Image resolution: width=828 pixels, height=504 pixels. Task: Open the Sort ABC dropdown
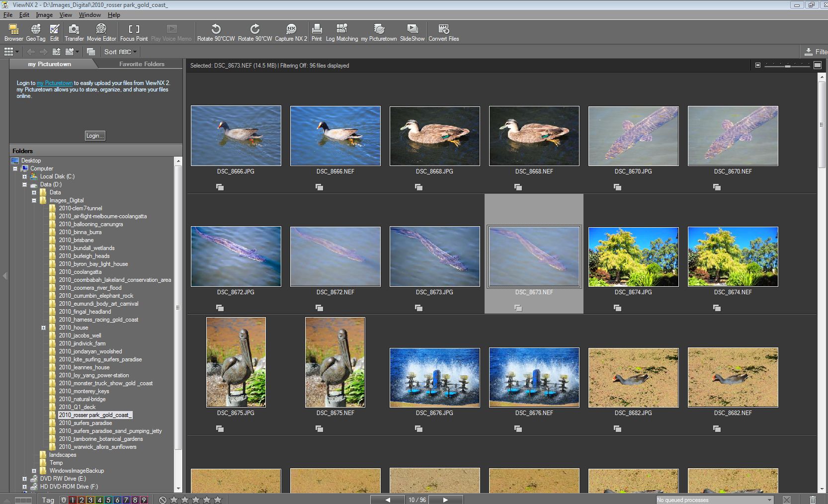coord(120,52)
